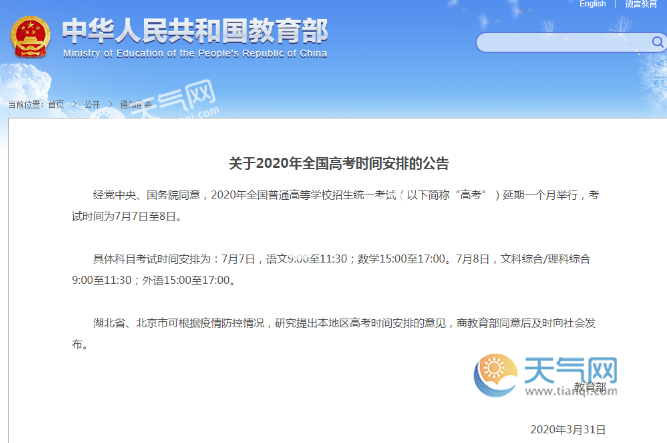Go to 首页 in the breadcrumb
Screen dimensions: 667x443
[56, 104]
